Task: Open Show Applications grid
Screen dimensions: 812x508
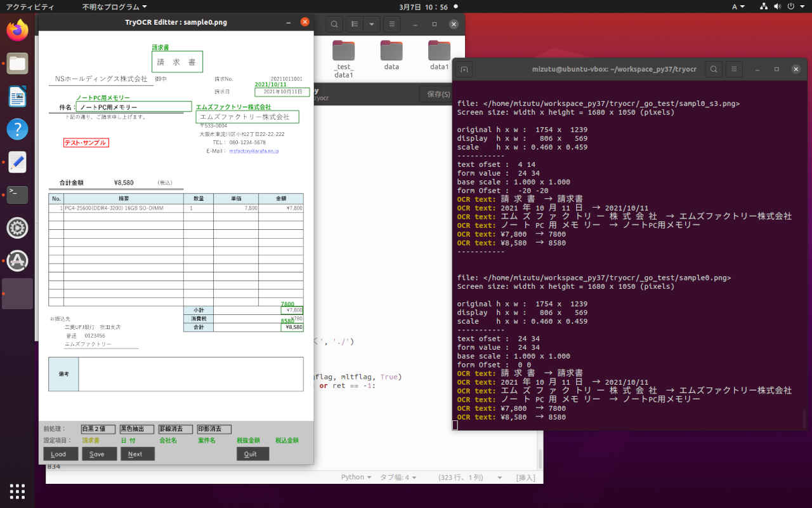Action: tap(17, 491)
